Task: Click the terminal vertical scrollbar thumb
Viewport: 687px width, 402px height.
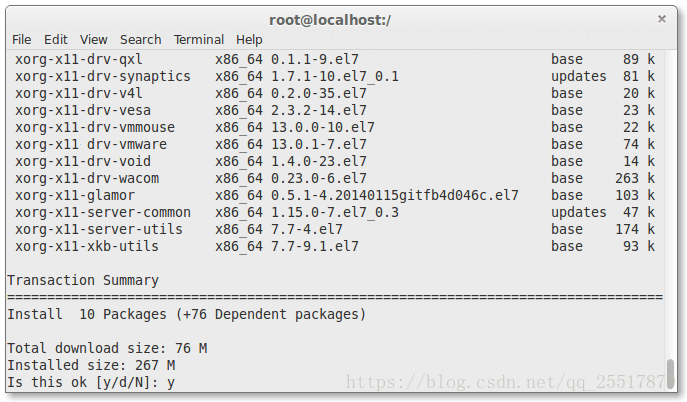Action: pos(670,373)
